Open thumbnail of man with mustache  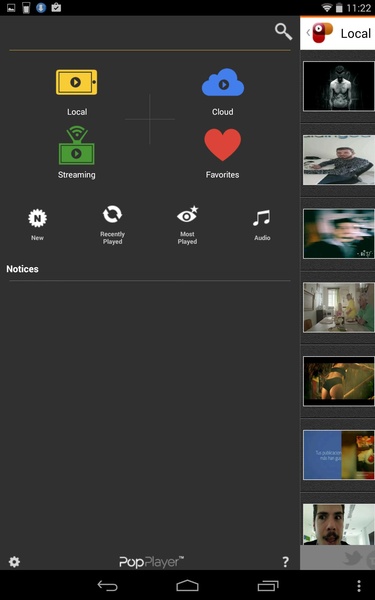pyautogui.click(x=339, y=524)
